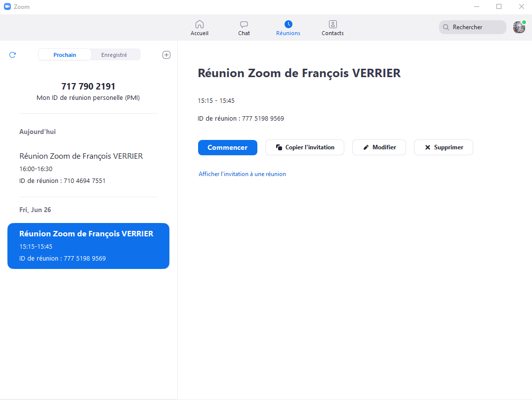Click the plus icon to schedule meeting
Image resolution: width=532 pixels, height=400 pixels.
coord(166,55)
